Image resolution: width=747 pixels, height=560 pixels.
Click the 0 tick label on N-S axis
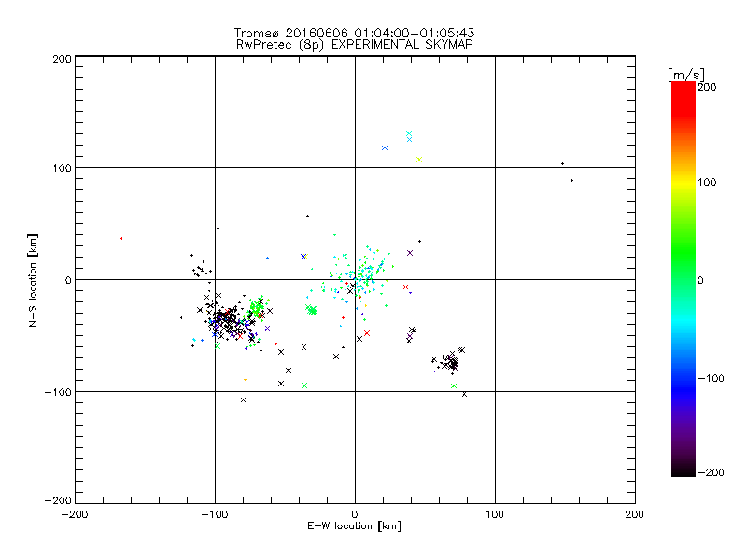click(68, 280)
